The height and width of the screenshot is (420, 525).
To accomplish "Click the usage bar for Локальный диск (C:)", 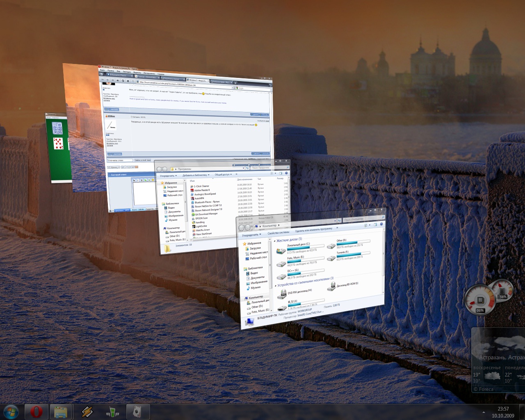I will (x=306, y=247).
